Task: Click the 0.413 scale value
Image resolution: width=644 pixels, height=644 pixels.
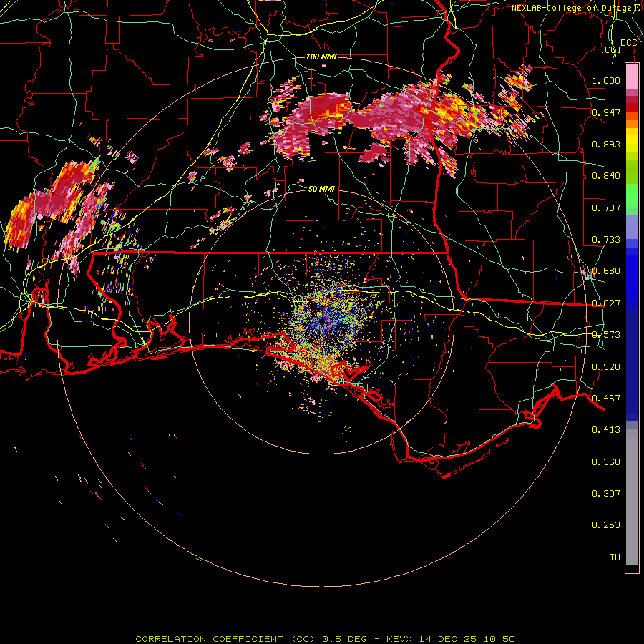Action: click(x=606, y=430)
